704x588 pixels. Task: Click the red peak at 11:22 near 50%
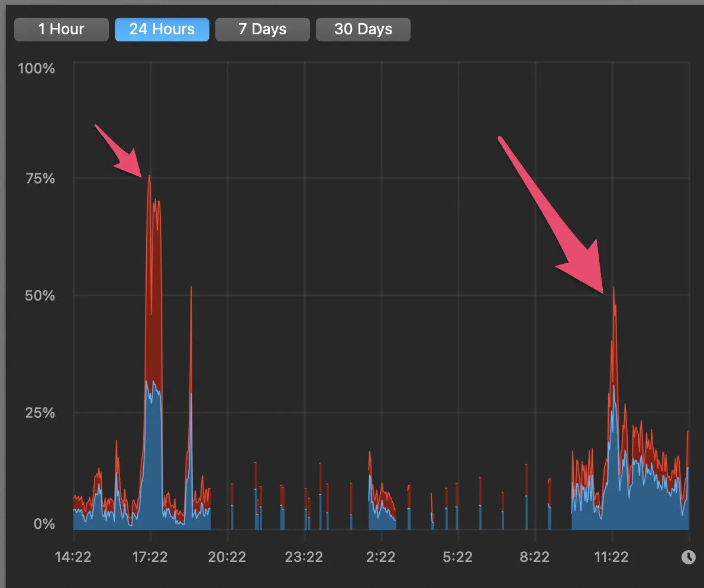613,289
